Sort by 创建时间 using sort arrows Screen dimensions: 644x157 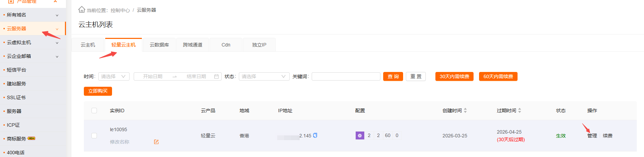(465, 111)
